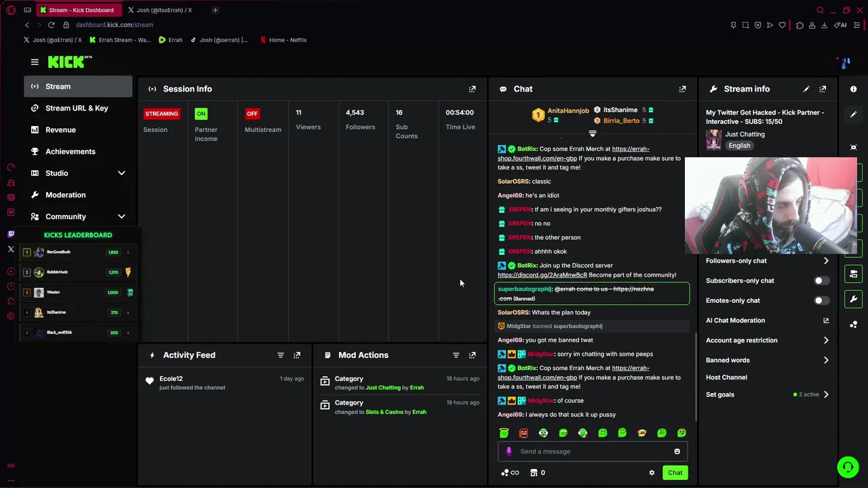Open the browser downloads icon
The width and height of the screenshot is (868, 488).
[824, 25]
